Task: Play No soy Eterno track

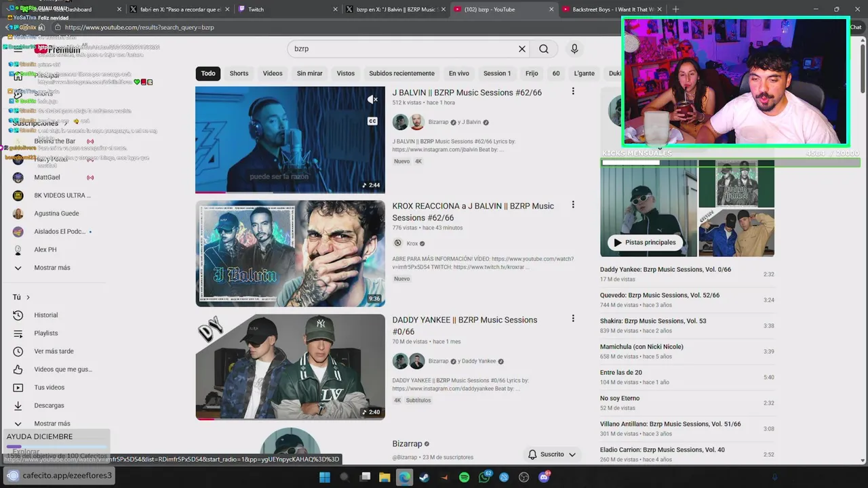Action: pos(620,399)
